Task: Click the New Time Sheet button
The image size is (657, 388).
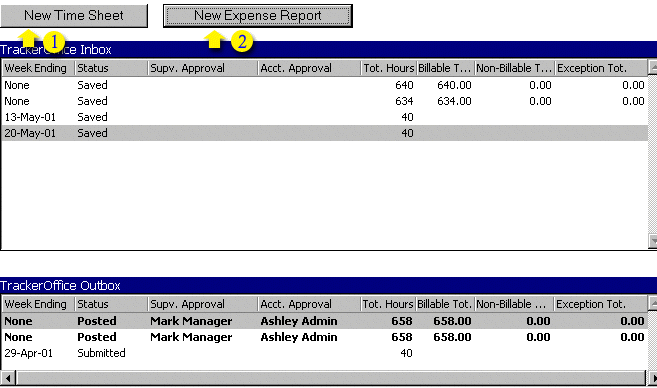Action: [x=74, y=16]
